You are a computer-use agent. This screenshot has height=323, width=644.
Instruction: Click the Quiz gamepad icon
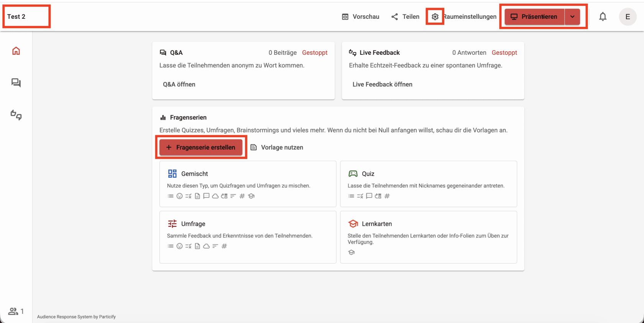[353, 174]
